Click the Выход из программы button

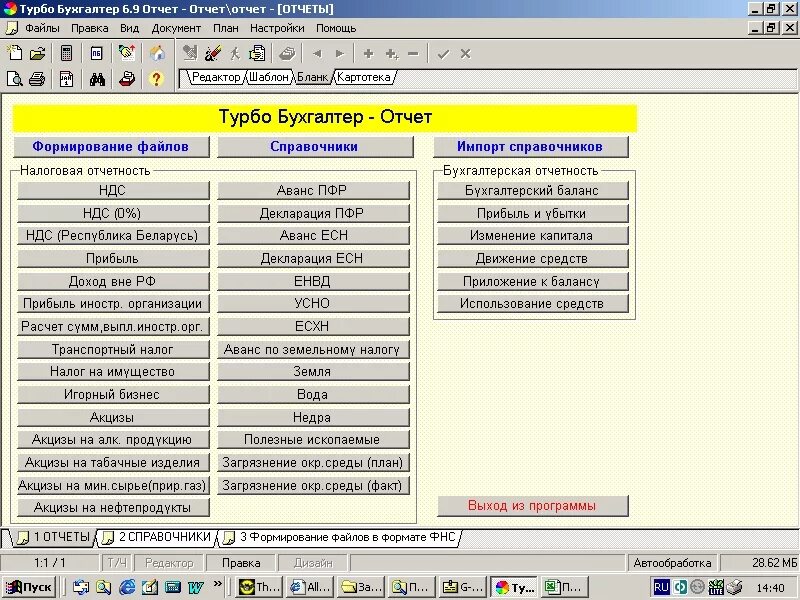click(532, 506)
